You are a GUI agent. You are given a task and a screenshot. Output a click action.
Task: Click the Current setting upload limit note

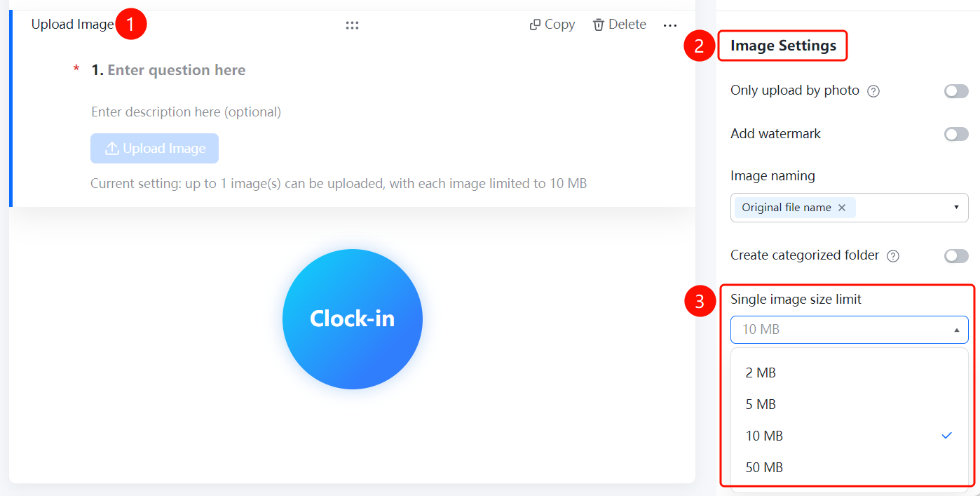(x=339, y=184)
